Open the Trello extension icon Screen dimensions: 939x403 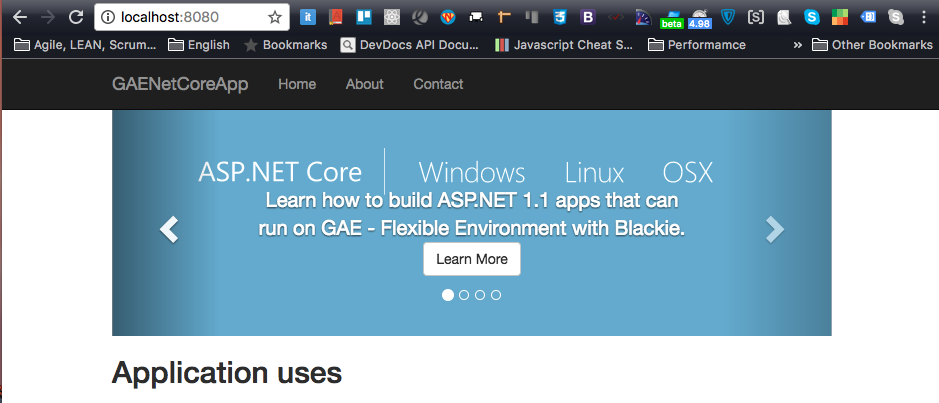tap(362, 17)
